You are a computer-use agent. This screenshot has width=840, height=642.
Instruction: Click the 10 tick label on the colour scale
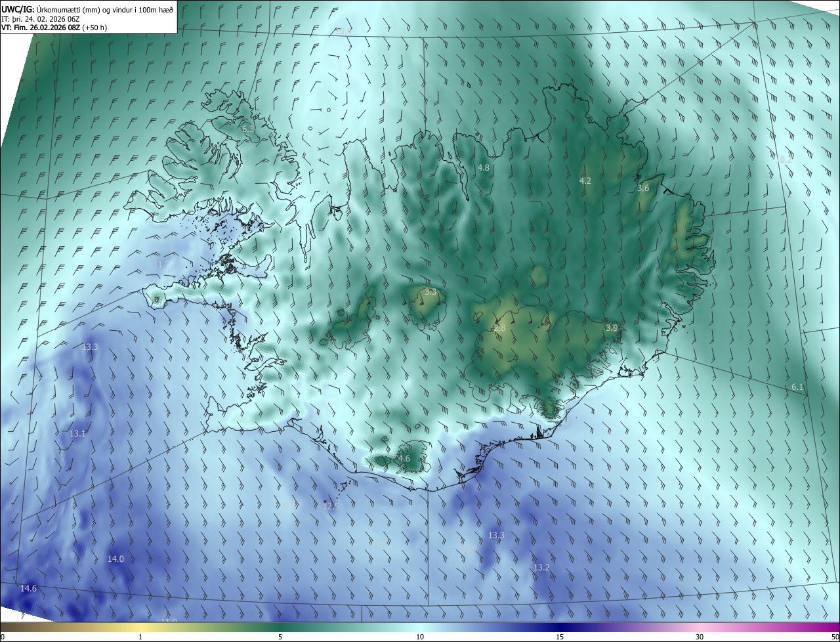(420, 637)
